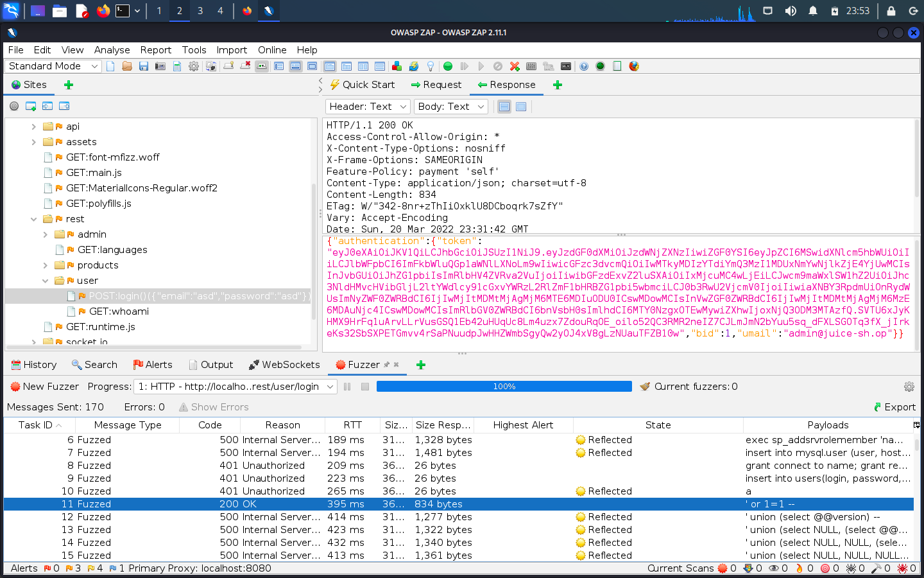This screenshot has height=578, width=924.
Task: Collapse the rest folder in Sites tree
Action: pos(33,219)
